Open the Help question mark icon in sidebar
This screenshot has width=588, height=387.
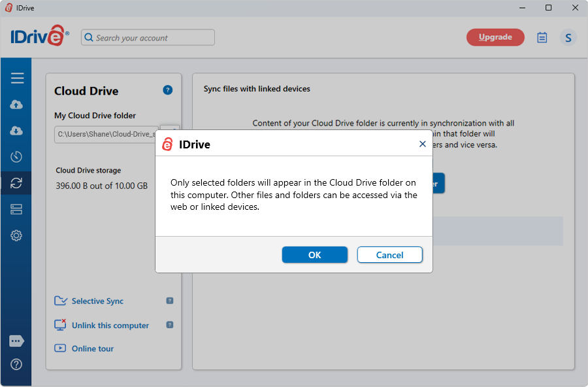pyautogui.click(x=16, y=364)
